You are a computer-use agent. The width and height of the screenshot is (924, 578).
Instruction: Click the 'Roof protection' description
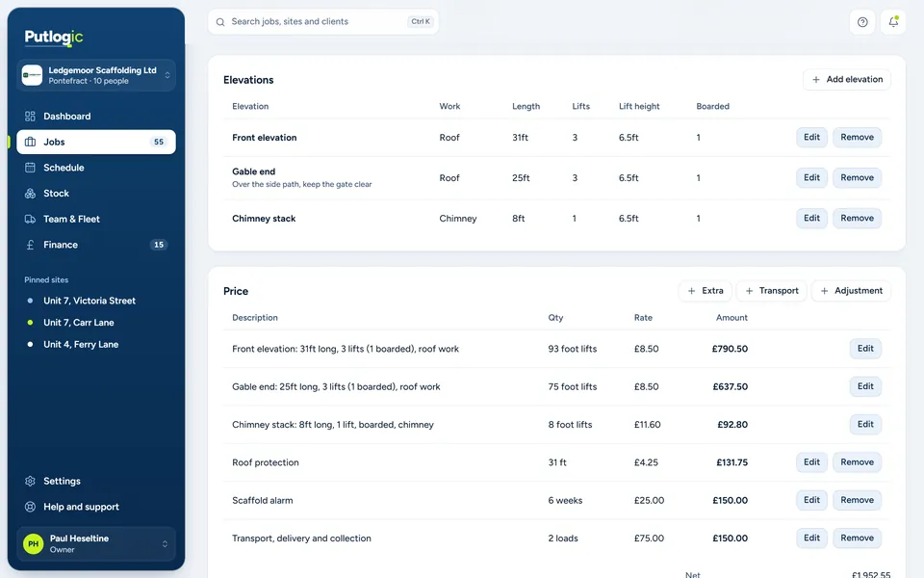point(266,462)
